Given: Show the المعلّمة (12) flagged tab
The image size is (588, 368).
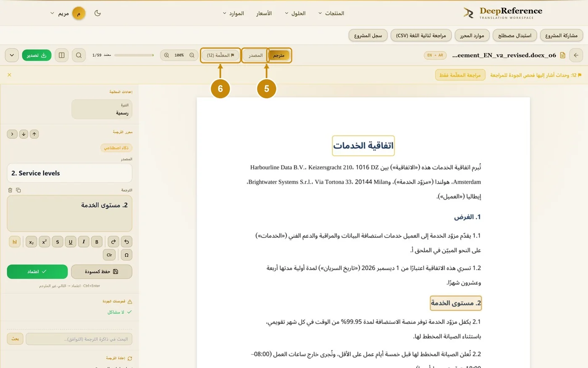Looking at the screenshot, I should pyautogui.click(x=220, y=56).
